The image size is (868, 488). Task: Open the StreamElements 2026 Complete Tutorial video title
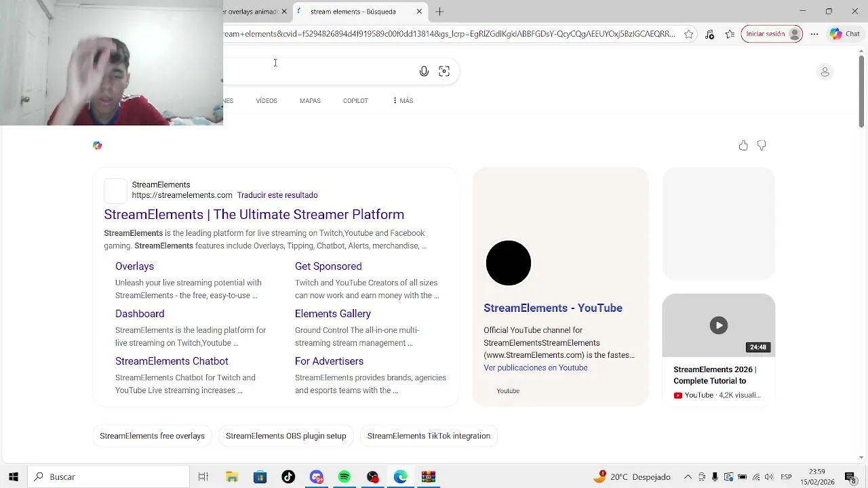pos(715,375)
